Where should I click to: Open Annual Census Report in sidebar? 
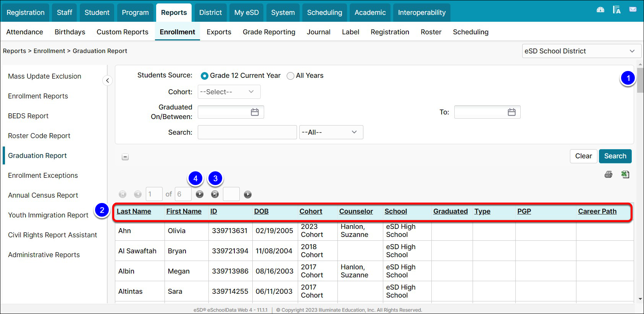pos(43,195)
